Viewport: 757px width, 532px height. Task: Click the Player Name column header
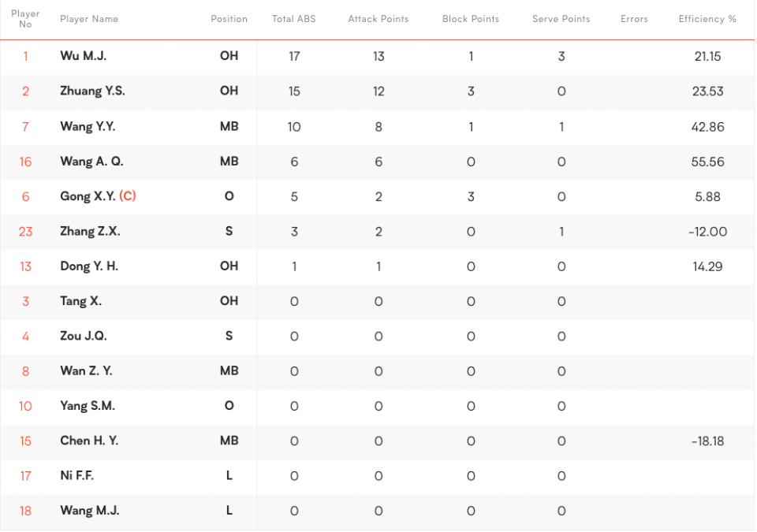point(88,19)
